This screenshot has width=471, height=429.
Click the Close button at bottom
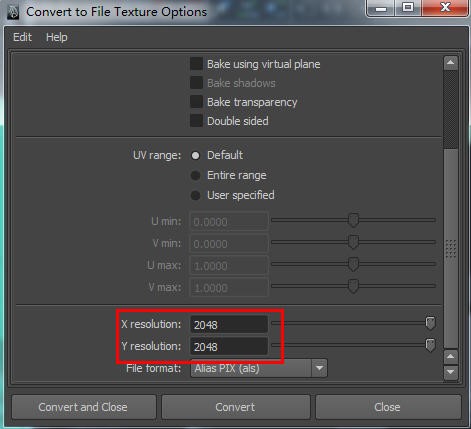388,407
